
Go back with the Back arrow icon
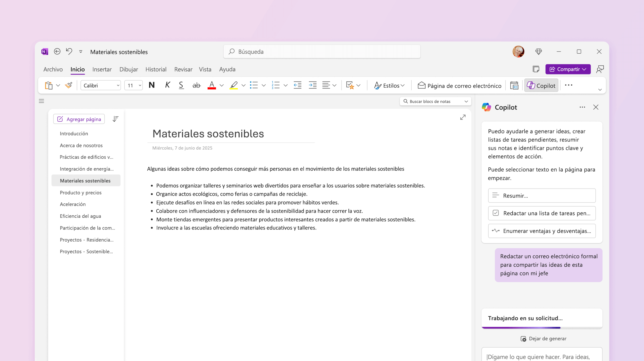point(57,52)
